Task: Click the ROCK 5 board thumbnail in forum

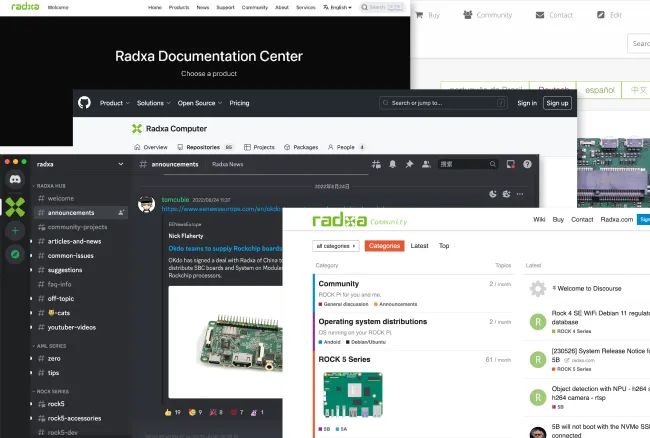Action: tap(353, 394)
